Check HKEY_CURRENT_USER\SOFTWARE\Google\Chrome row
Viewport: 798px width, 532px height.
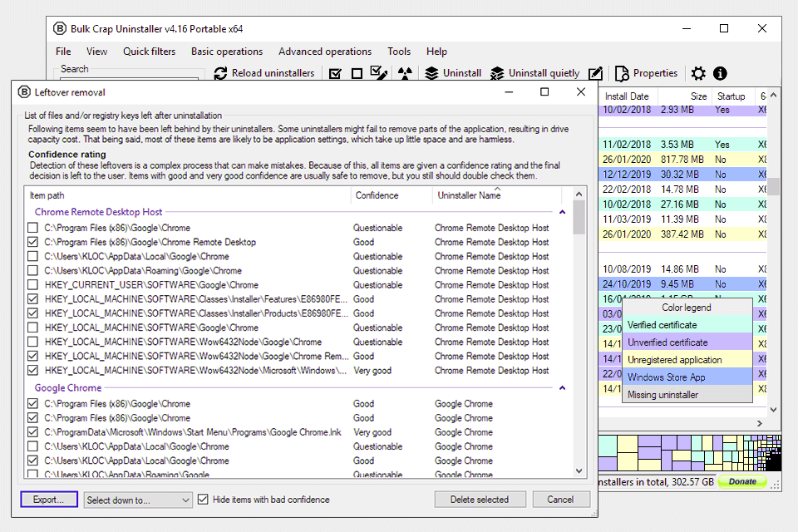pos(32,284)
